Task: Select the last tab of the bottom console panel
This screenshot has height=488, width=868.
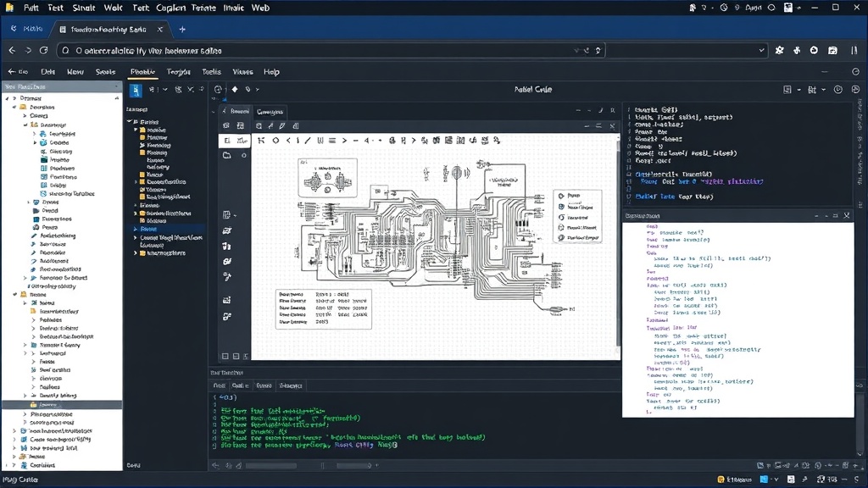Action: coord(291,385)
